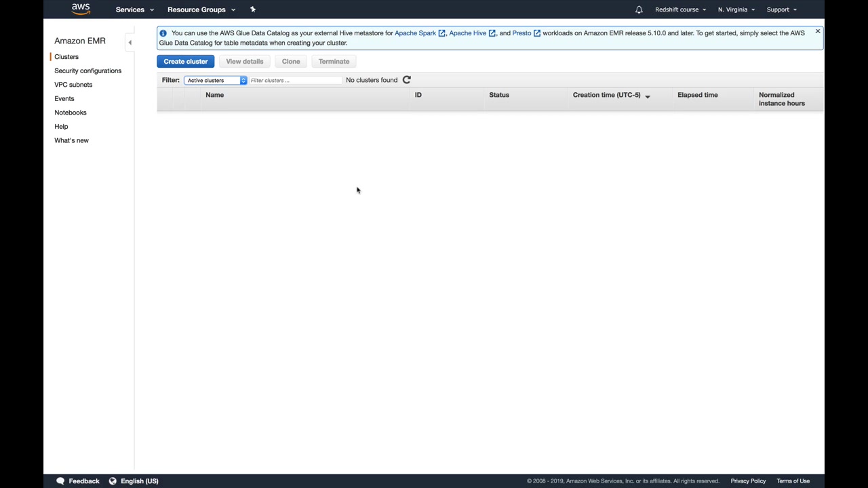Navigate to Notebooks
The image size is (868, 488).
coord(71,113)
